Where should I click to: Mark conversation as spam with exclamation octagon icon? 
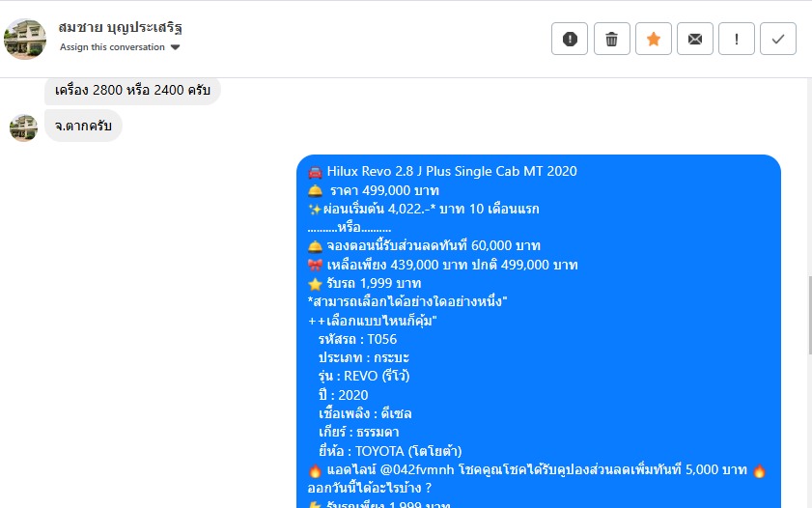pyautogui.click(x=569, y=39)
